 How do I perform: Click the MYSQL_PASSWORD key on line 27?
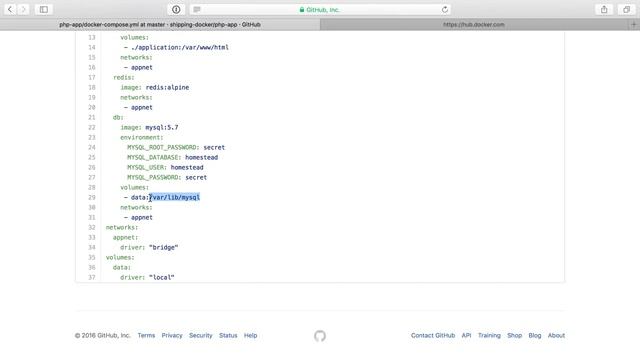(x=154, y=178)
